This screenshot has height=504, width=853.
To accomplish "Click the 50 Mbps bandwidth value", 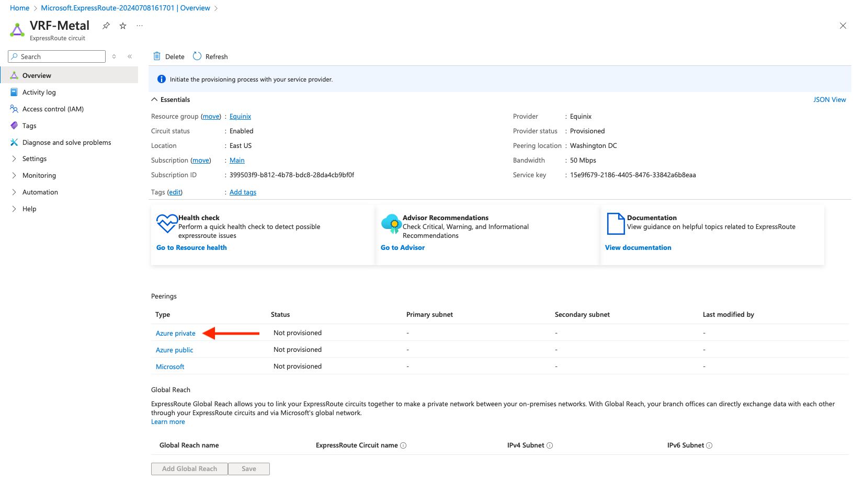I will (x=583, y=161).
